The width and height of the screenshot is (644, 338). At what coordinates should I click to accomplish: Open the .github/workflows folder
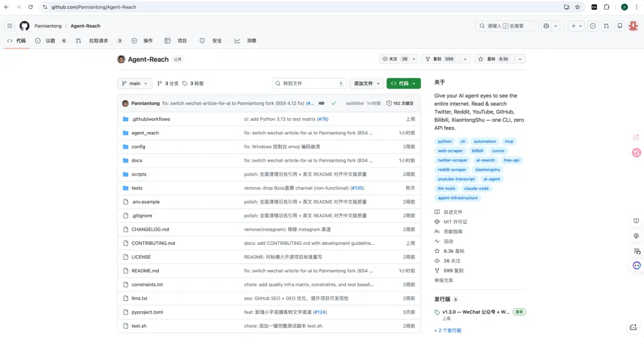tap(151, 119)
